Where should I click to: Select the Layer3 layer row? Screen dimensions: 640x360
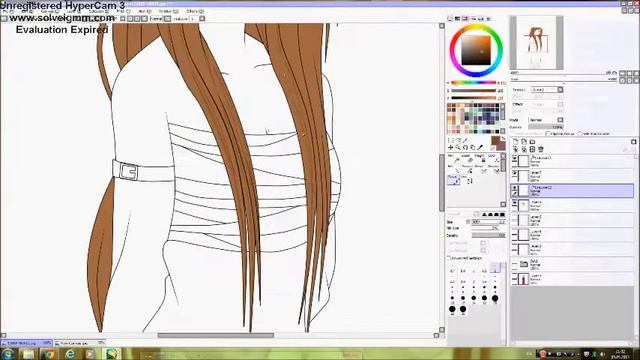click(x=572, y=249)
